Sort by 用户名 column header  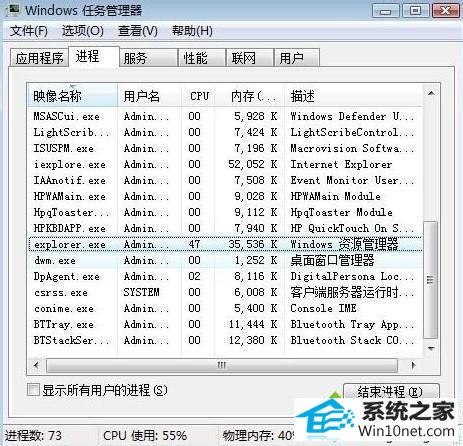click(x=149, y=96)
